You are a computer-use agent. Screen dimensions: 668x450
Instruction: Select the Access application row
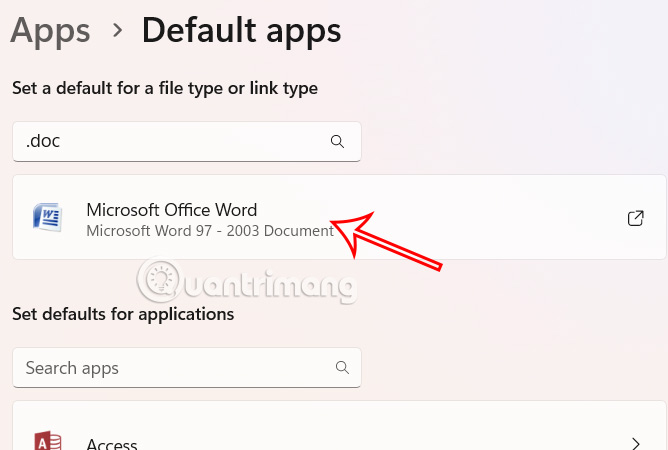pyautogui.click(x=339, y=425)
